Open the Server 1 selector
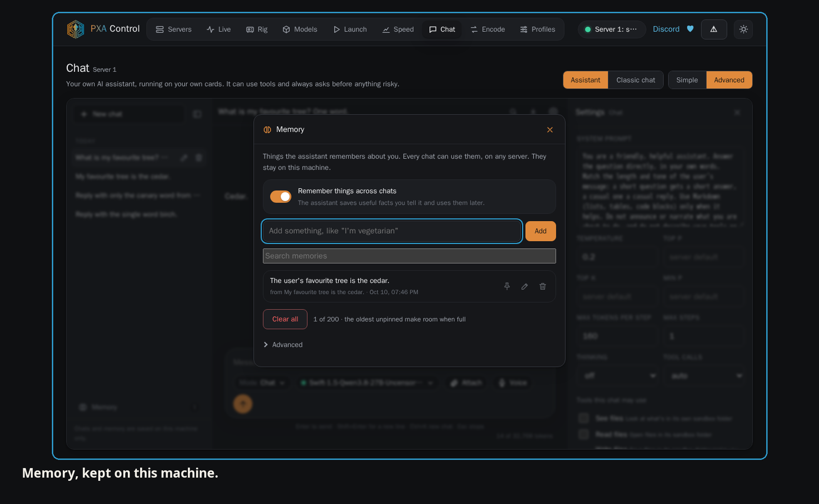 (612, 29)
